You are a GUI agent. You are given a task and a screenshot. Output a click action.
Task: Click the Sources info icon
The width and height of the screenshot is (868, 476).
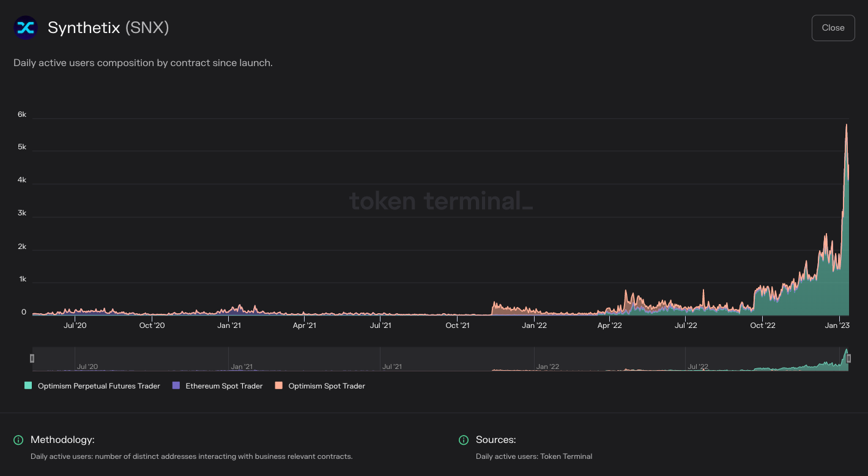464,440
